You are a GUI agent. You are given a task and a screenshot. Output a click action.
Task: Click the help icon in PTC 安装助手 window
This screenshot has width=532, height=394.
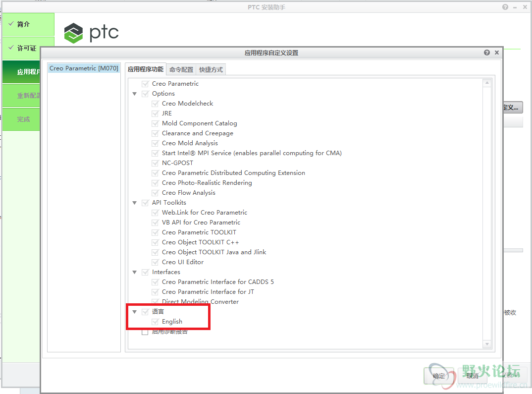pyautogui.click(x=505, y=7)
